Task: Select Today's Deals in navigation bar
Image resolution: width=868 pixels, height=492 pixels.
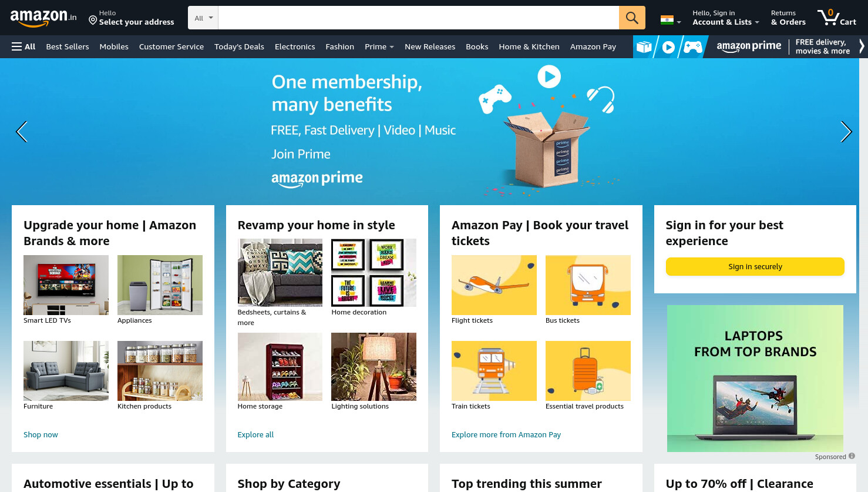Action: click(239, 46)
